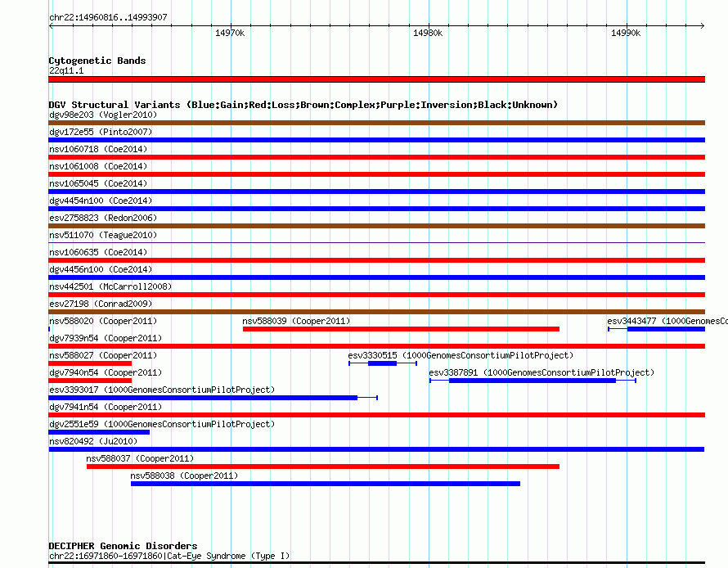Image resolution: width=728 pixels, height=568 pixels.
Task: Select the dgv172e55 (Pinto2007) feature label
Action: coord(101,132)
